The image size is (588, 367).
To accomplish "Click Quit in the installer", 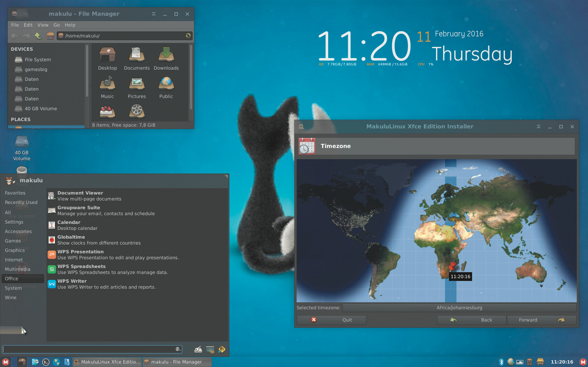I will click(x=331, y=320).
